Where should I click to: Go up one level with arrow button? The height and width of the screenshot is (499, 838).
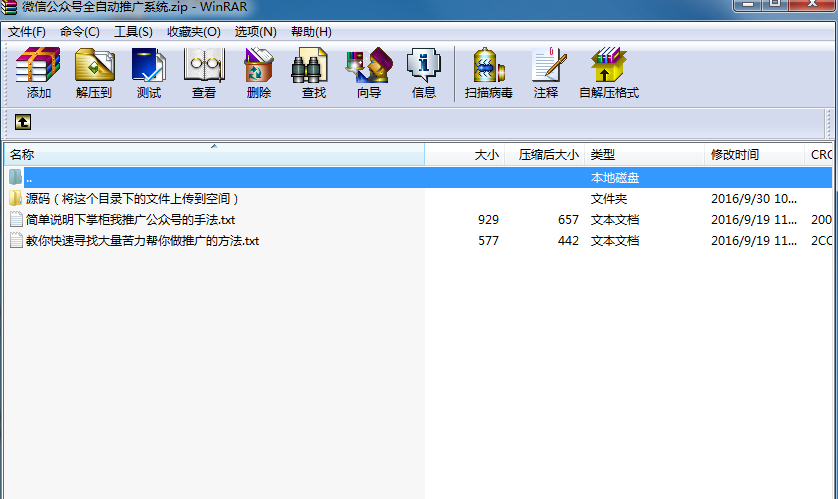[22, 122]
